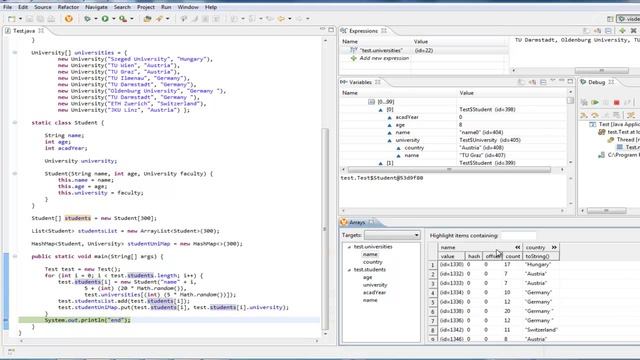
Task: Open the Refactor menu
Action: 68,7
